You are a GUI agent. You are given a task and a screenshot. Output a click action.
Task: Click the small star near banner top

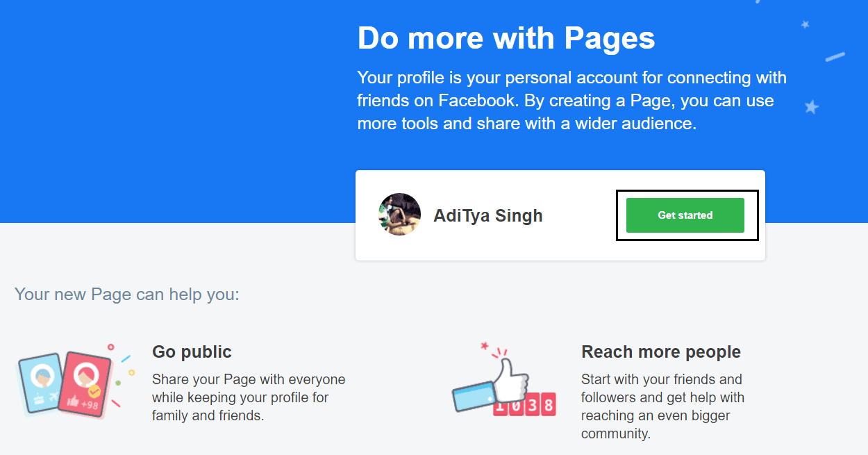click(x=806, y=24)
